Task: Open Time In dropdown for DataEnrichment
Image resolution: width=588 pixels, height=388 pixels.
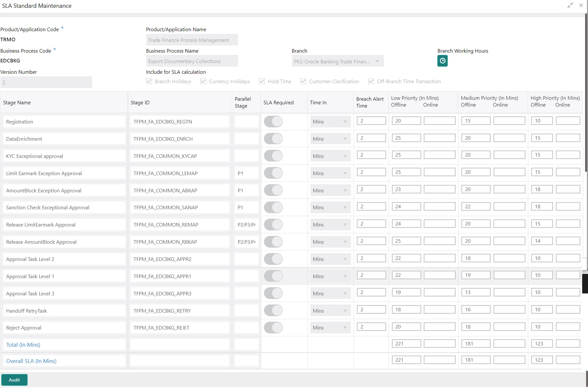Action: [x=331, y=139]
